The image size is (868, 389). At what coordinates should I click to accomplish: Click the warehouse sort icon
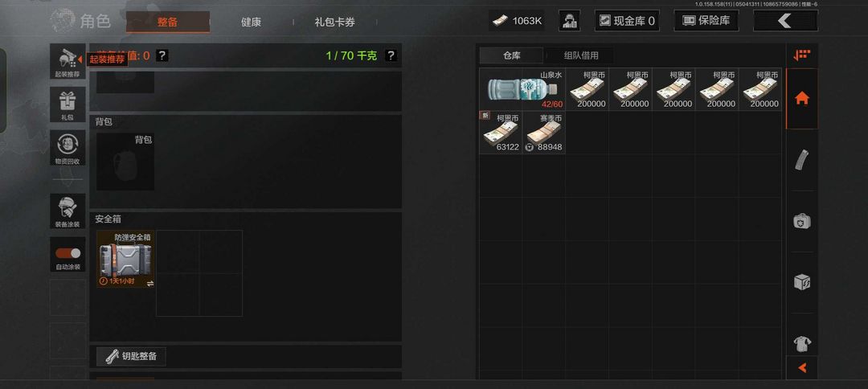pos(801,55)
